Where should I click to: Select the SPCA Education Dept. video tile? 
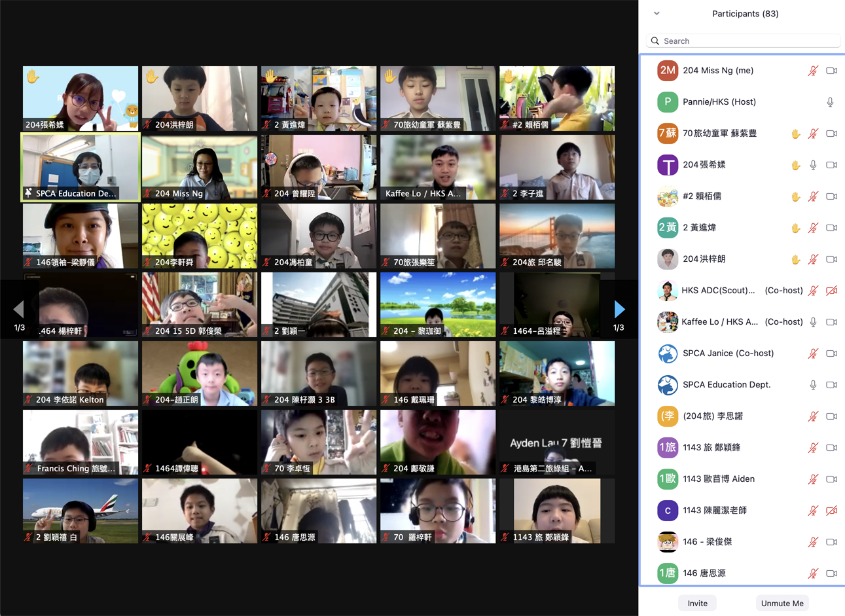point(81,167)
